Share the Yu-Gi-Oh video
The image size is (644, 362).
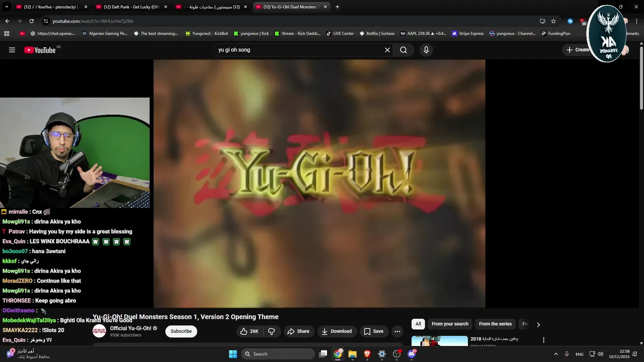coord(298,331)
